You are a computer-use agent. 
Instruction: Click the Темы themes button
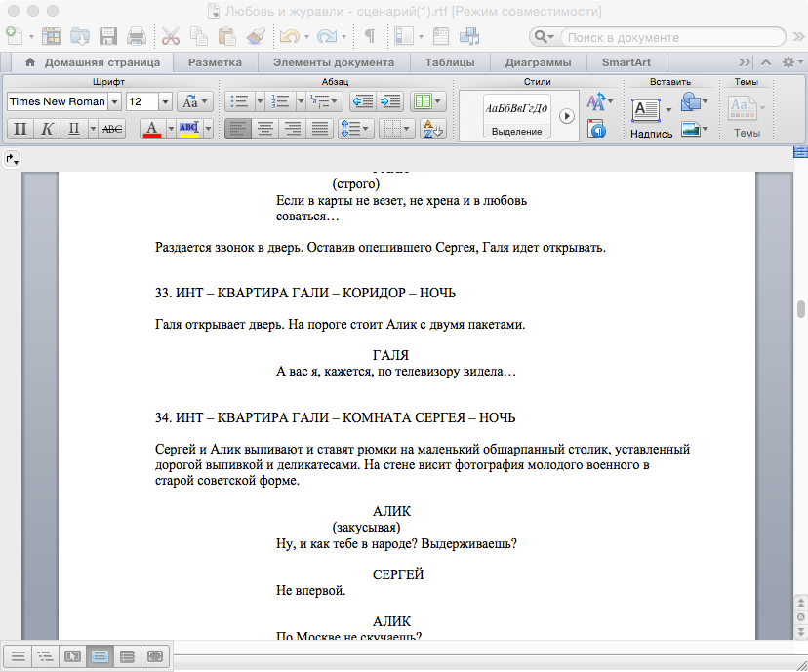coord(747,116)
